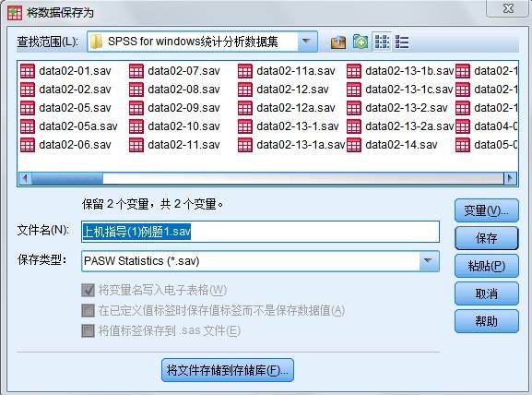Pick data02-10.sav from file list
The height and width of the screenshot is (395, 532).
[x=175, y=126]
